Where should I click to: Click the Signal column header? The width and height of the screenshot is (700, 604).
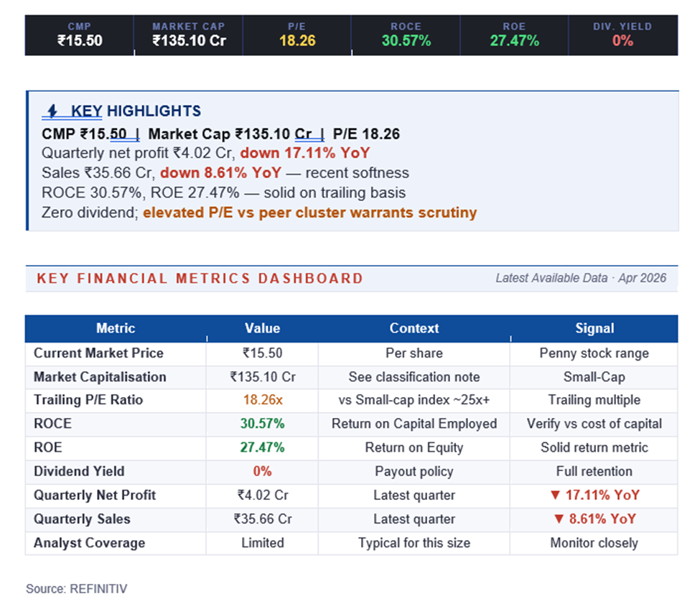[594, 328]
